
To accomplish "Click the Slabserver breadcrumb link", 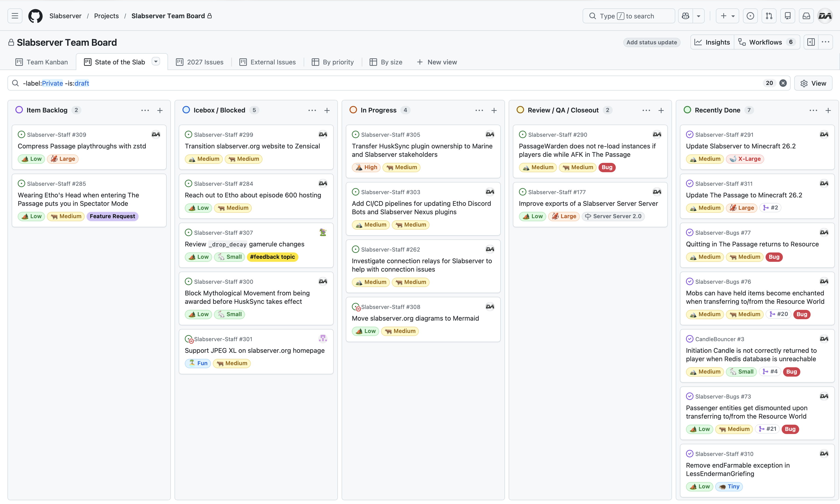I will click(x=66, y=16).
